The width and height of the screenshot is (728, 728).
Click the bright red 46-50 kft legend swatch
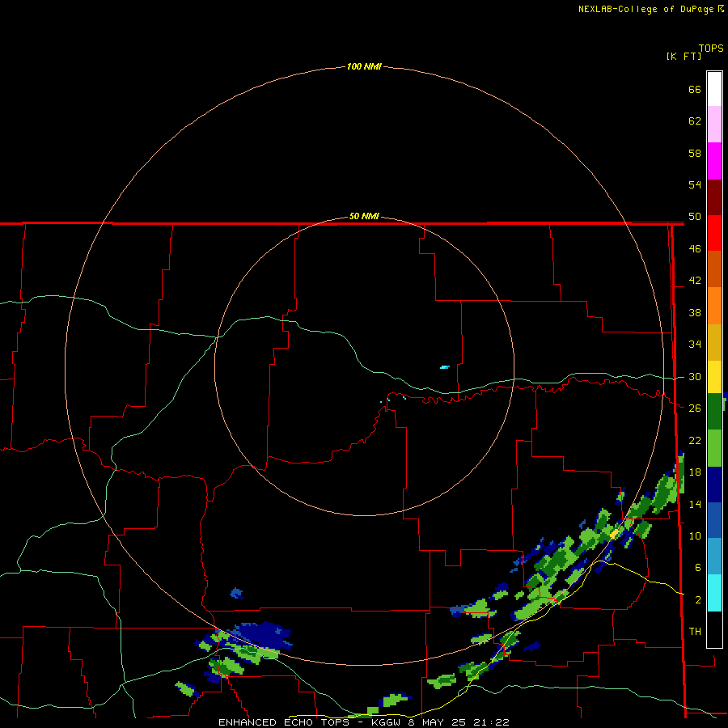coord(714,234)
